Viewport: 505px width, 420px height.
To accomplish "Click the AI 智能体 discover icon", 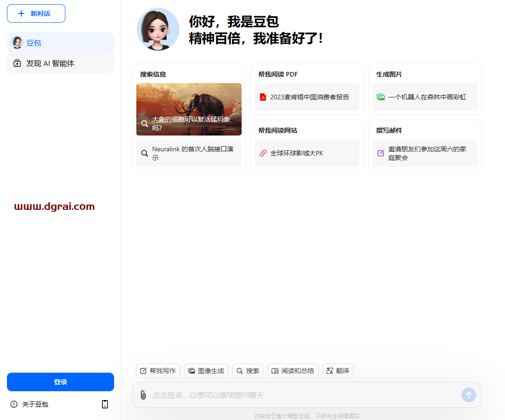I will [17, 63].
